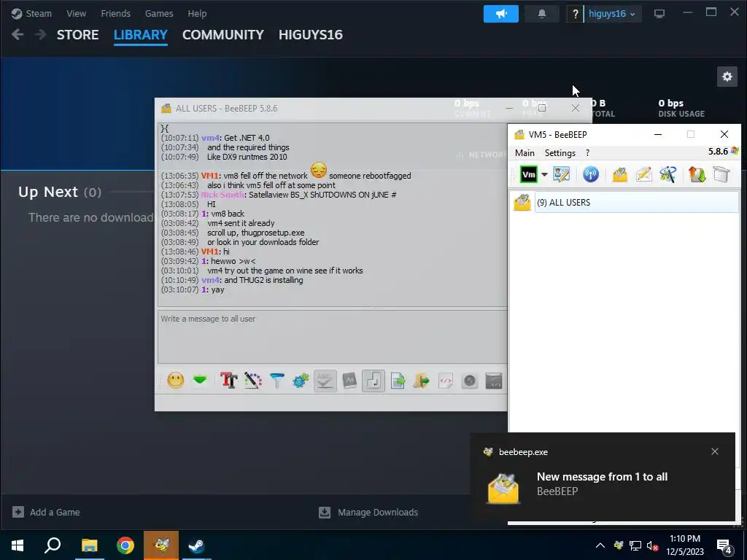
Task: Click yellow envelope chat icon in BeeBEEP toolbar
Action: [x=619, y=174]
